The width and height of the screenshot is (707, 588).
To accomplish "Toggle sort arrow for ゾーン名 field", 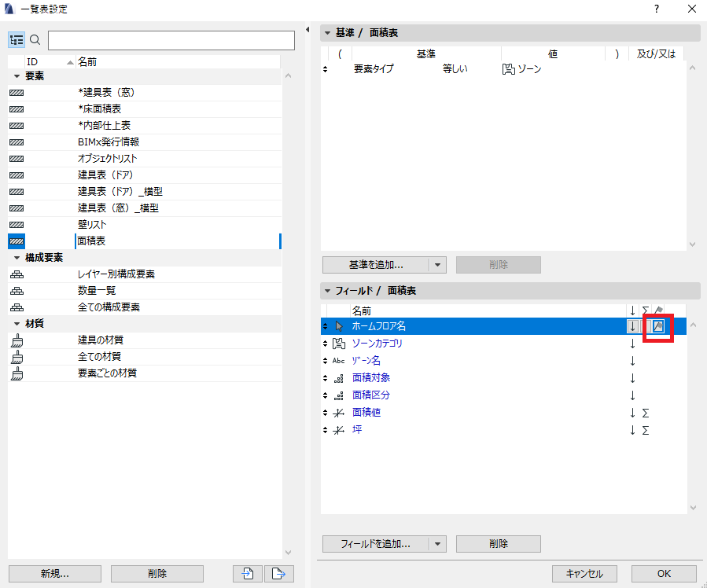I will coord(632,361).
